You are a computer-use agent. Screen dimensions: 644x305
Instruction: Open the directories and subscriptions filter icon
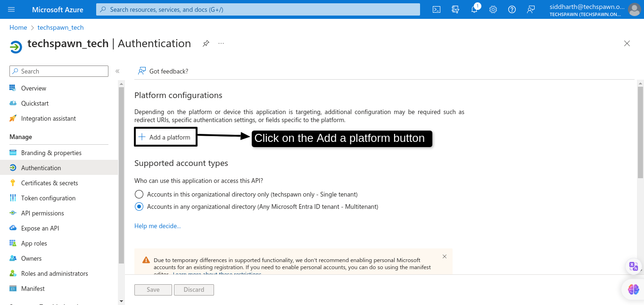click(x=455, y=9)
